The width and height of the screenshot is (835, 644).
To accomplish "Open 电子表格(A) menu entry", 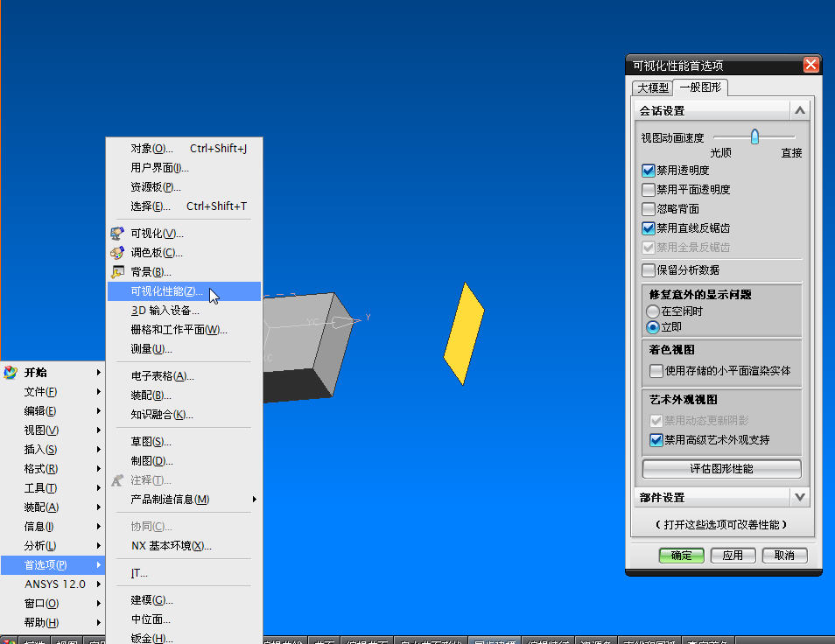I will coord(185,375).
